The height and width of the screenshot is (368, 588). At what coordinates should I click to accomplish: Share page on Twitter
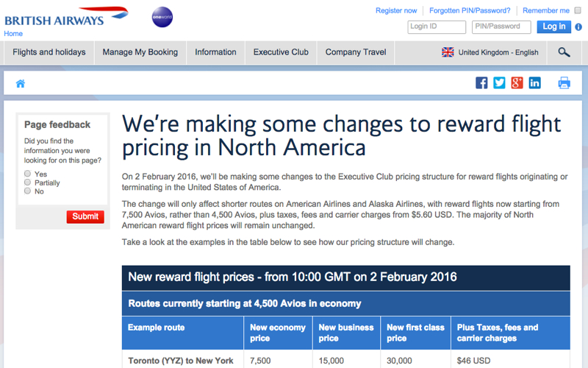499,82
